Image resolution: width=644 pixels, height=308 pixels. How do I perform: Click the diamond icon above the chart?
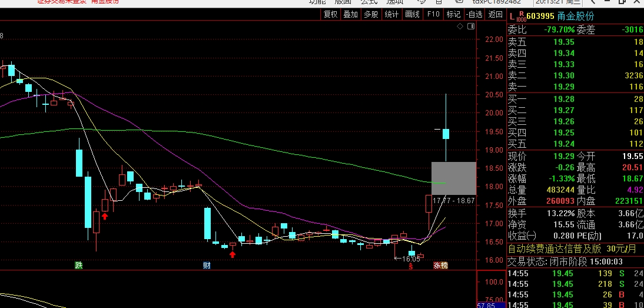(460, 27)
